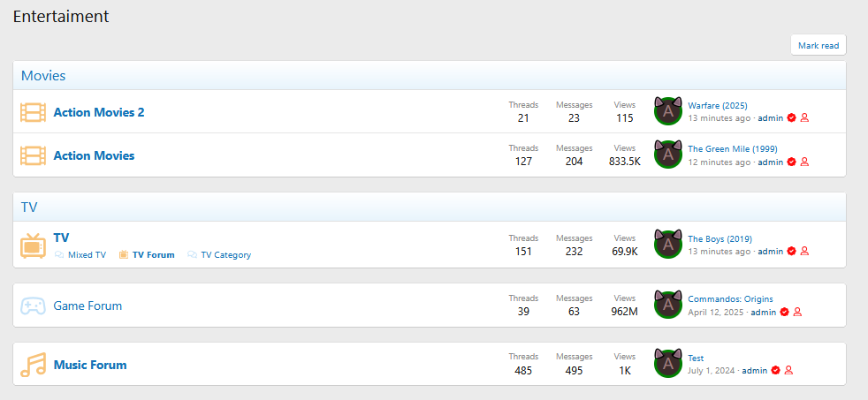Click the red user icon in Music Forum row

(x=788, y=371)
